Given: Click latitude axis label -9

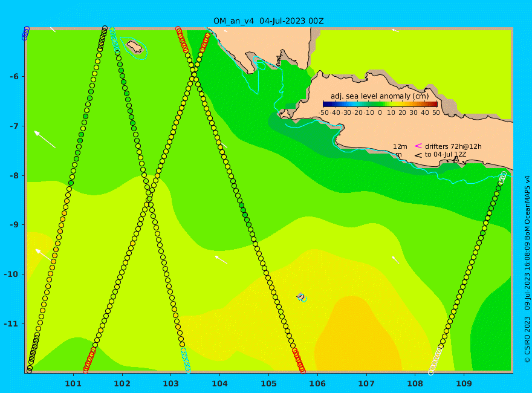Looking at the screenshot, I should (x=14, y=225).
